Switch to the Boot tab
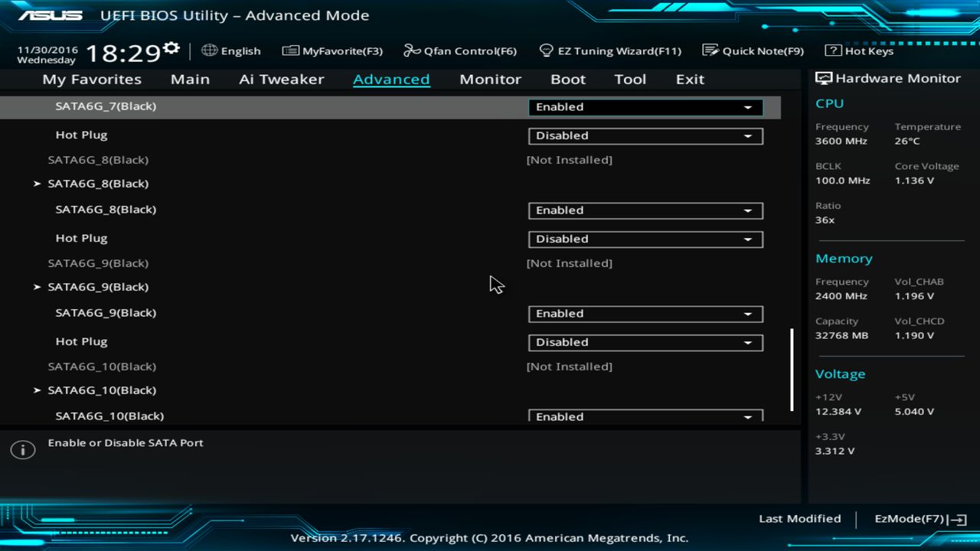The image size is (980, 551). (567, 79)
